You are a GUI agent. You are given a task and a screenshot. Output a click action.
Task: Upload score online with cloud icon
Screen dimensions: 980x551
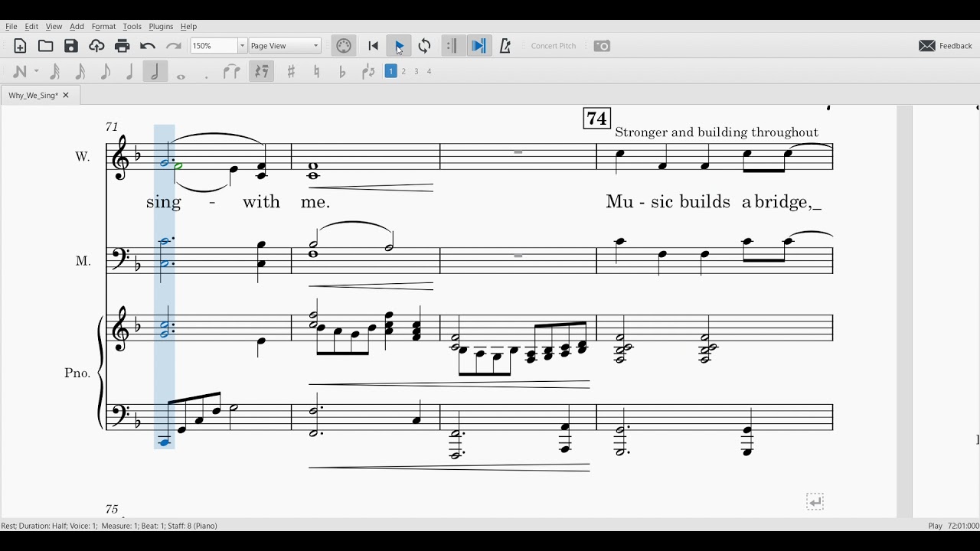click(x=96, y=46)
